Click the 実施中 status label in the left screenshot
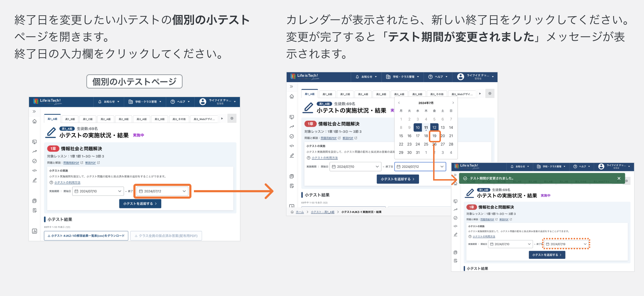The image size is (644, 296). tap(138, 135)
